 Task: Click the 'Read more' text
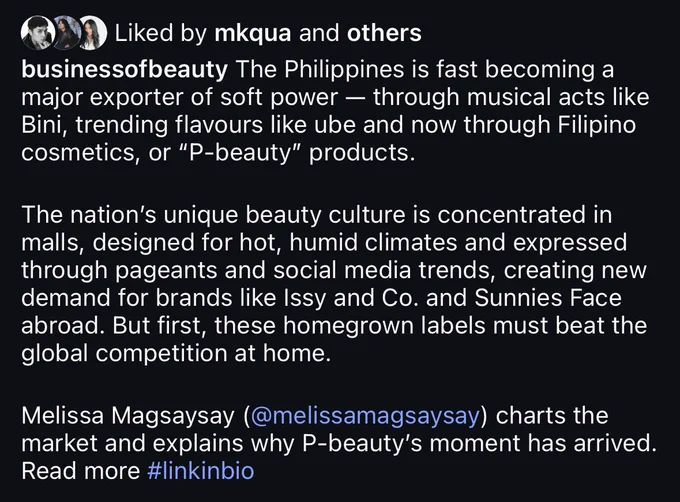[81, 471]
